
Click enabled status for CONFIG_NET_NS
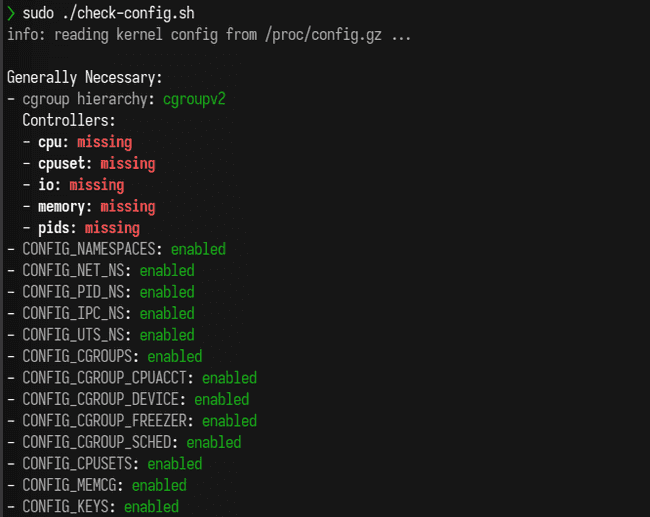coord(167,271)
